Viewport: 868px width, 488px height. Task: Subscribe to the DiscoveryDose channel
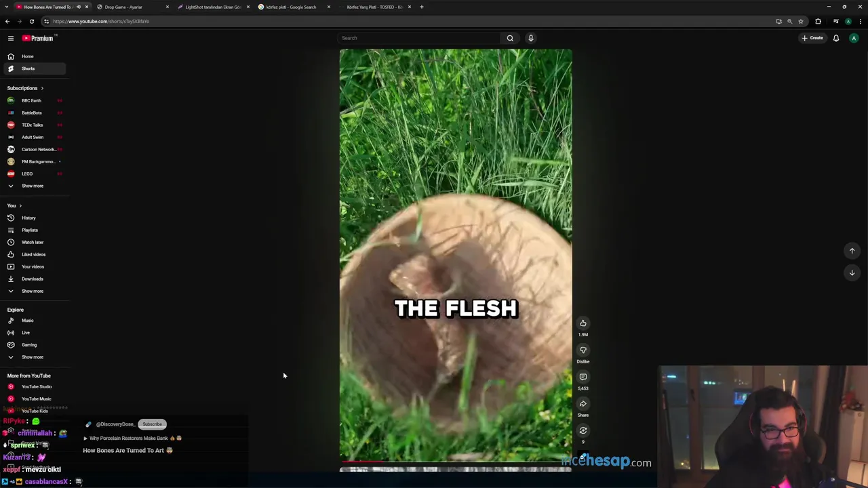click(x=152, y=424)
